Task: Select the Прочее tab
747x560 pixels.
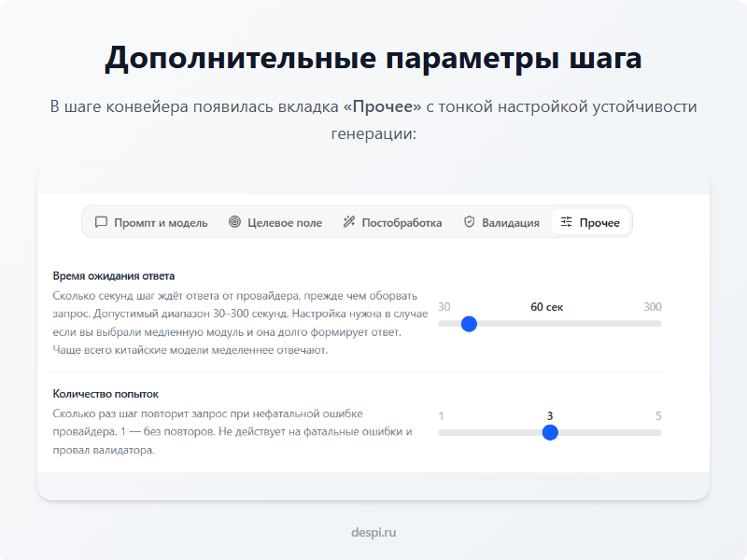Action: coord(590,222)
